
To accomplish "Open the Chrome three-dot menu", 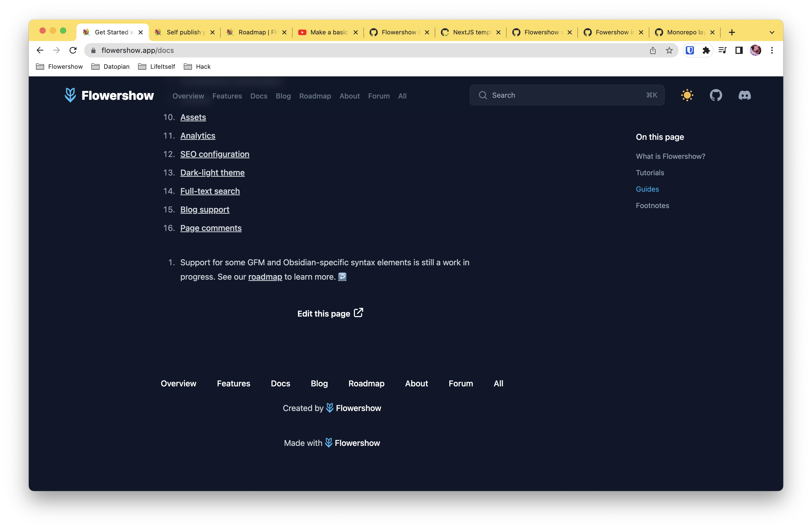I will click(x=772, y=51).
